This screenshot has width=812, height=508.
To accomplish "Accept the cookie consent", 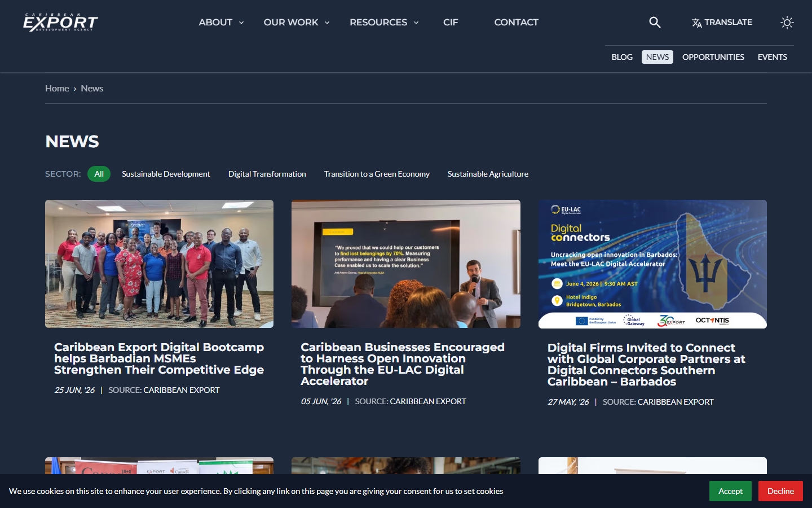I will pyautogui.click(x=730, y=491).
